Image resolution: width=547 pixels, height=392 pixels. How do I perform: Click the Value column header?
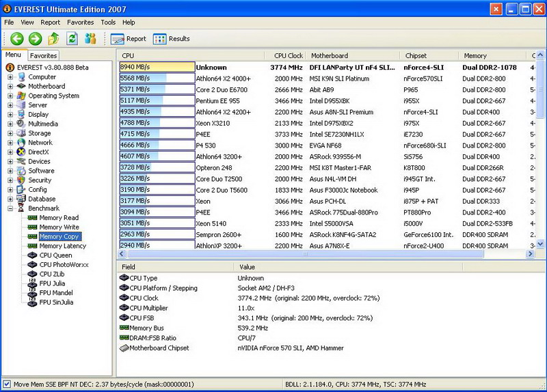click(348, 267)
